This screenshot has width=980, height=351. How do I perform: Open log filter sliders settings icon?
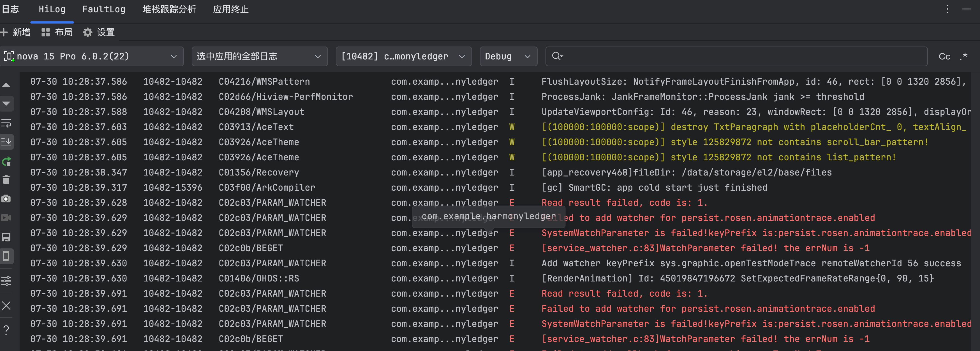tap(6, 281)
